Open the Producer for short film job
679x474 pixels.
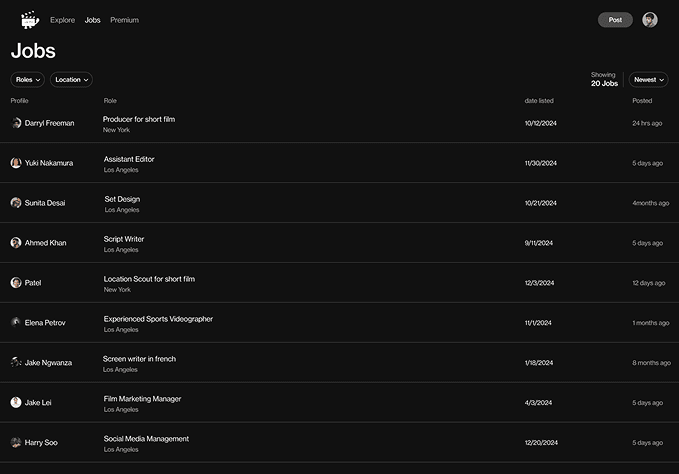(139, 119)
